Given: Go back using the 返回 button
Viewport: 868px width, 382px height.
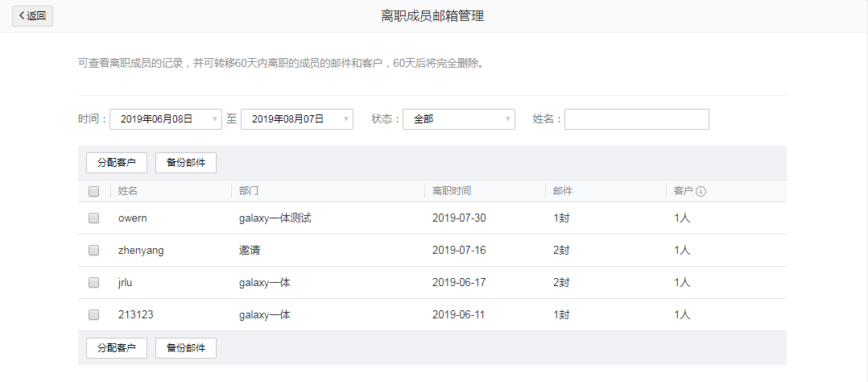Looking at the screenshot, I should [32, 15].
